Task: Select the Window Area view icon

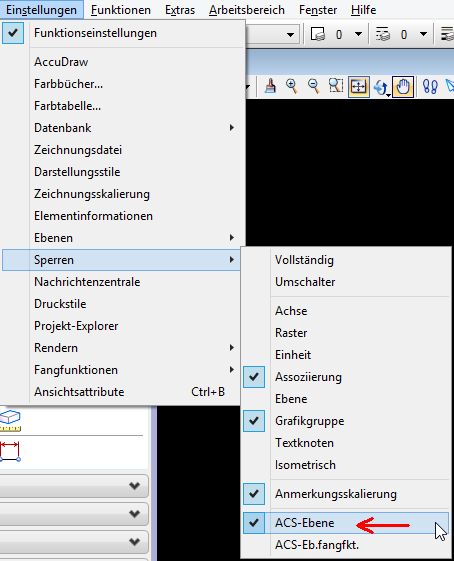Action: coord(336,86)
